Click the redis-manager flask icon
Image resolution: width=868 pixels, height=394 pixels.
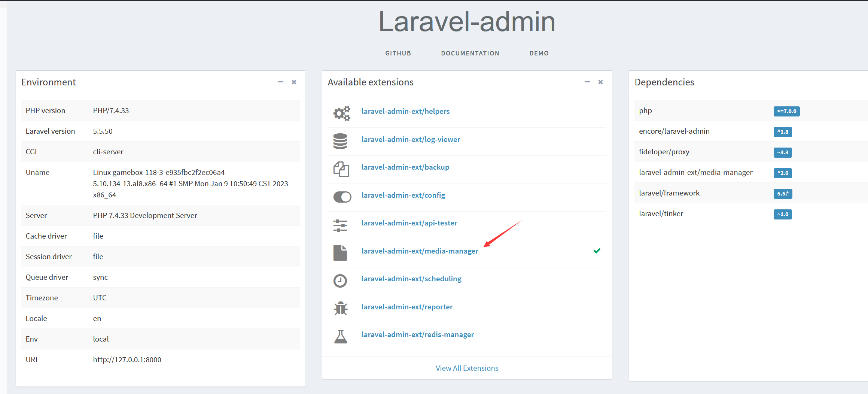340,337
